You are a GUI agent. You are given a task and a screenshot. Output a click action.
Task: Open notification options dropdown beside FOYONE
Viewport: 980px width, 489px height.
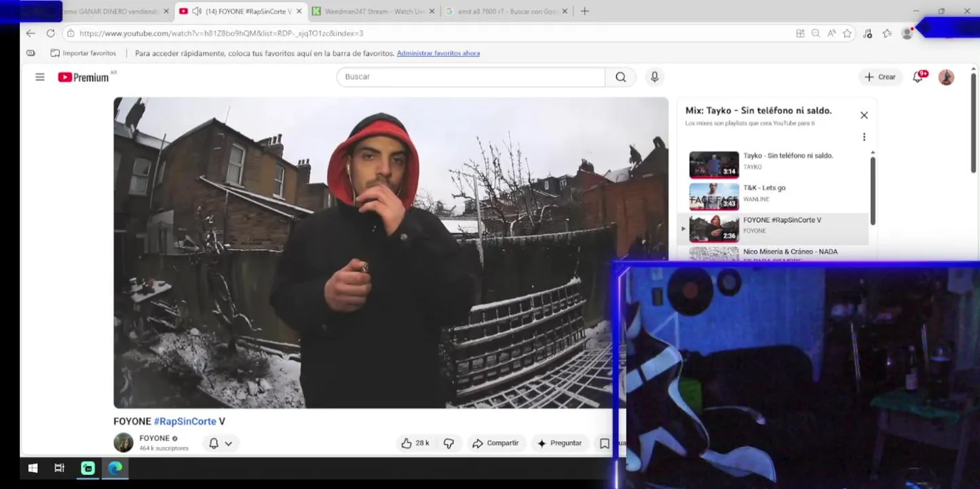221,443
